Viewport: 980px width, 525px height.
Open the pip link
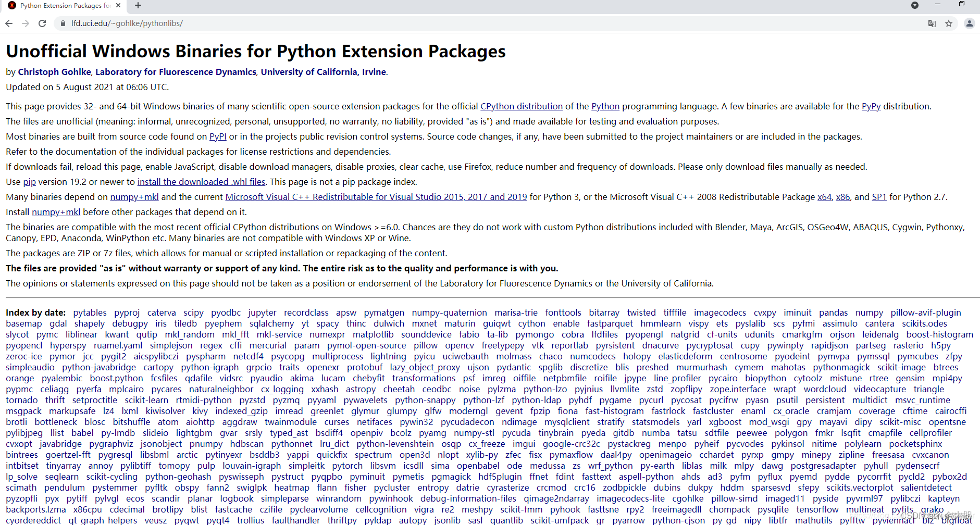(x=30, y=182)
